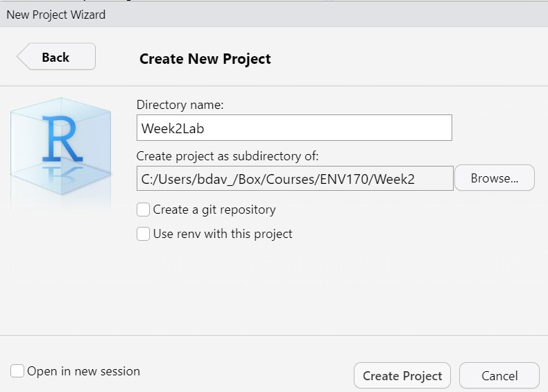The image size is (548, 392).
Task: Click the 'Open in new session' label text
Action: pyautogui.click(x=83, y=371)
